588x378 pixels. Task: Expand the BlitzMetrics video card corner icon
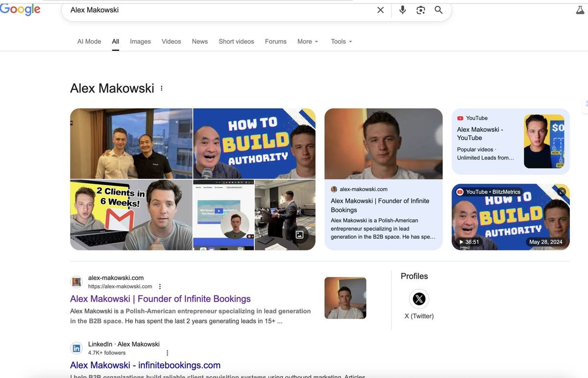tap(562, 192)
